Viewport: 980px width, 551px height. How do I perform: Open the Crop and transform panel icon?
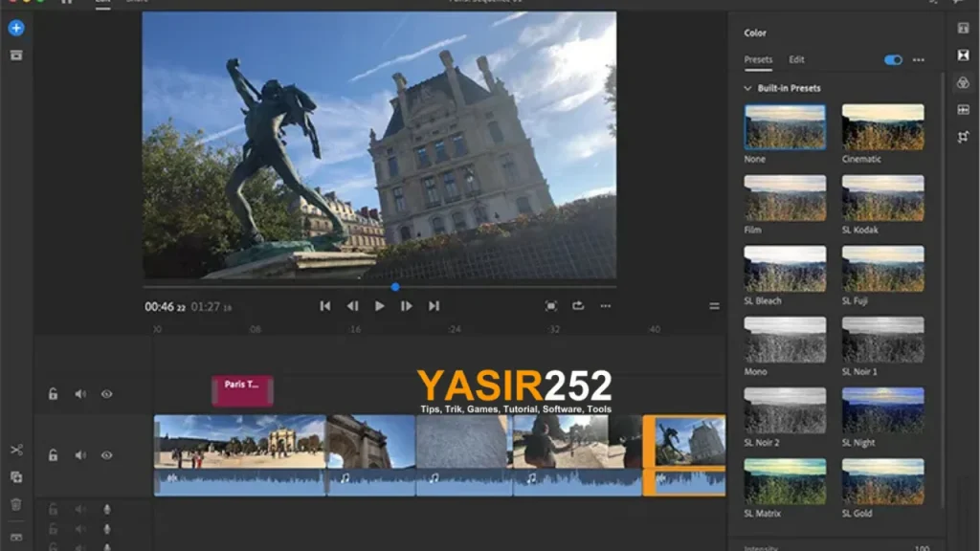963,137
